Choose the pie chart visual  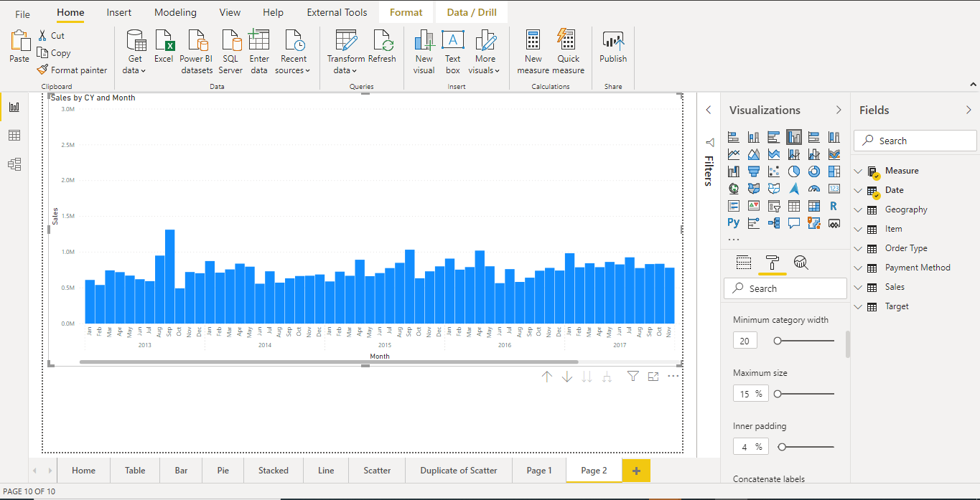pyautogui.click(x=794, y=171)
